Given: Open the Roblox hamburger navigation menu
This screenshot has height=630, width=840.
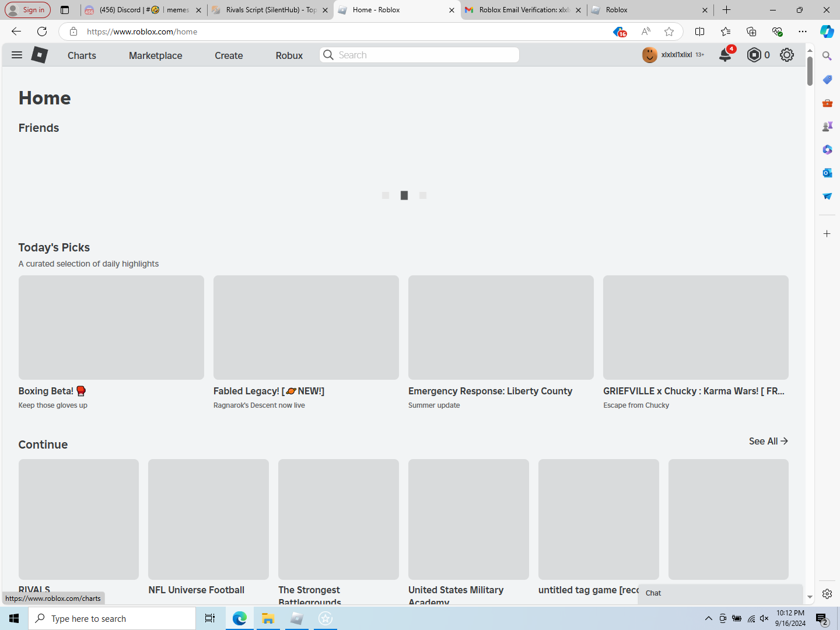Looking at the screenshot, I should 17,55.
